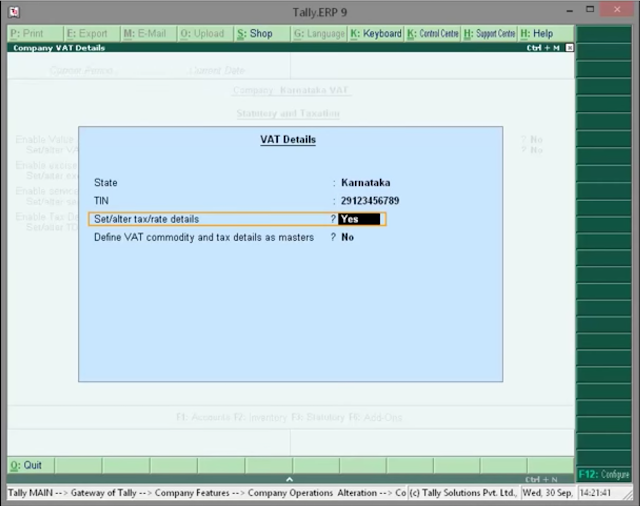Click the K: Keyboard button
Image resolution: width=640 pixels, height=506 pixels.
[376, 33]
